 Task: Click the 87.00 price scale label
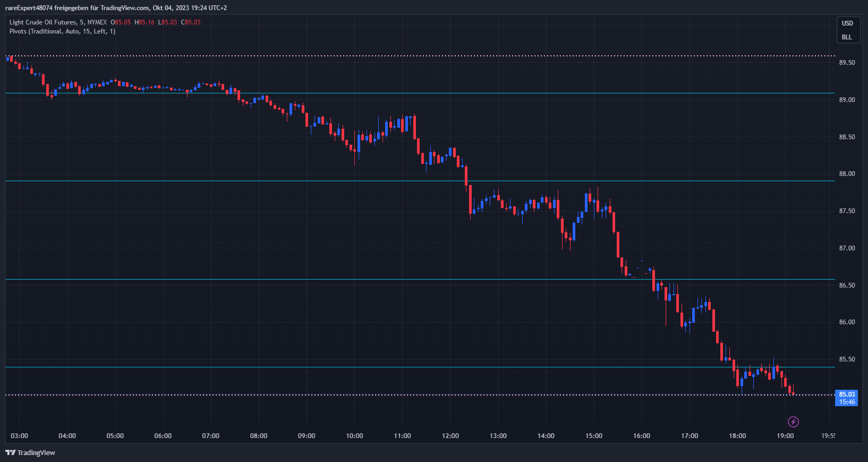point(847,248)
